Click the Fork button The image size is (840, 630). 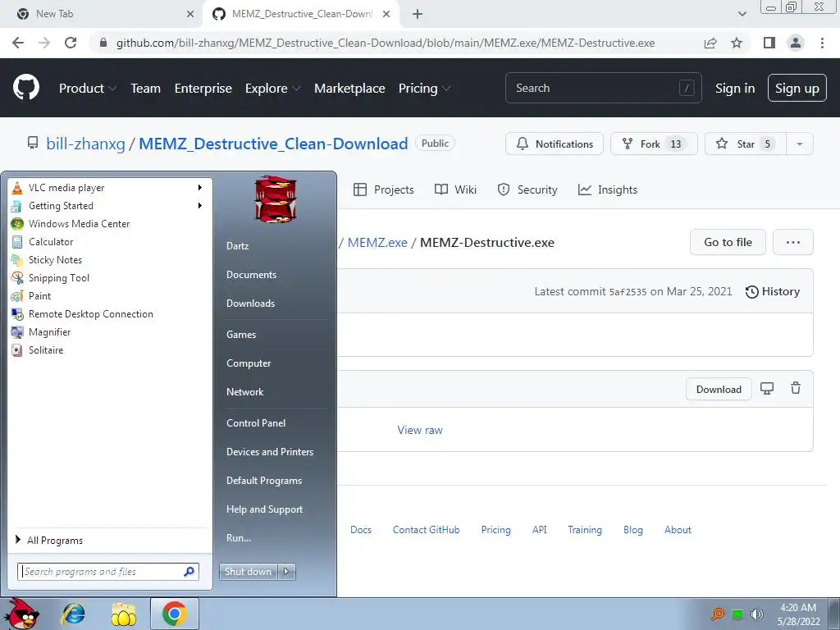click(x=654, y=144)
